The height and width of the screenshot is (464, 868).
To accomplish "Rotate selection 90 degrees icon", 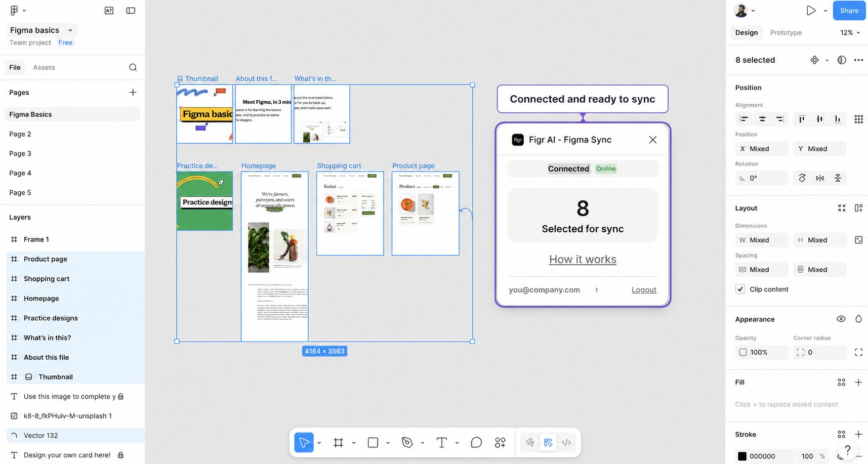I will click(802, 178).
